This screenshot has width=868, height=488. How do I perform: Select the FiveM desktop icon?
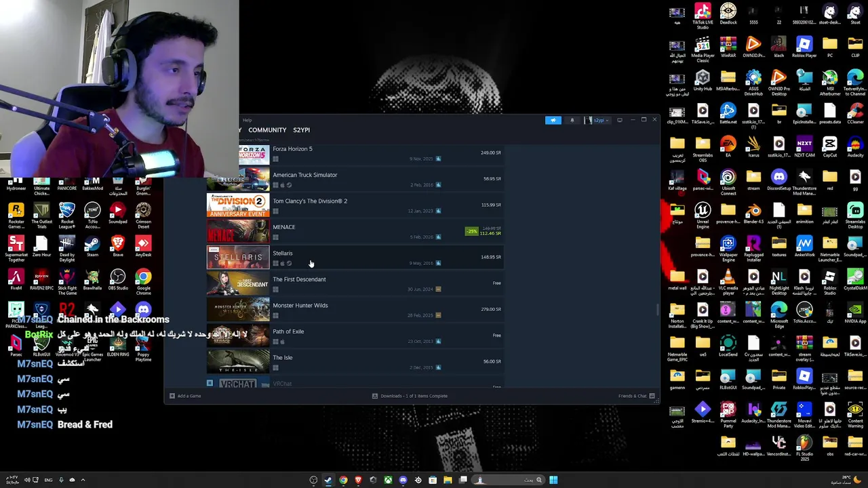tap(16, 280)
